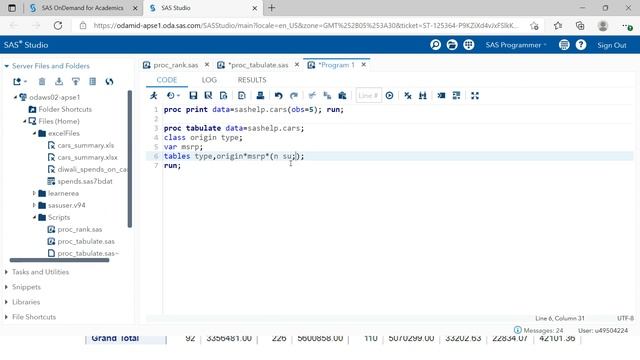Redo the last undone edit
This screenshot has height=360, width=640.
(x=293, y=96)
